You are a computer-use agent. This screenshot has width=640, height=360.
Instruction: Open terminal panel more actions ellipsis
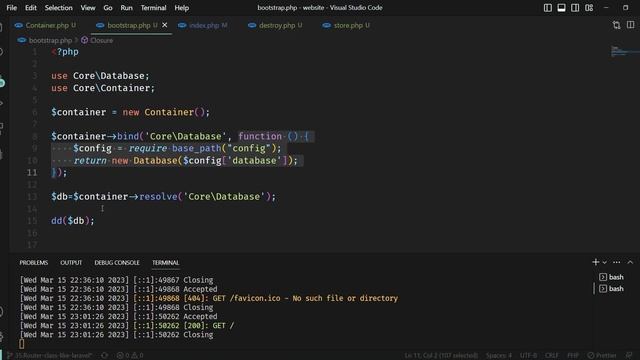(x=617, y=262)
